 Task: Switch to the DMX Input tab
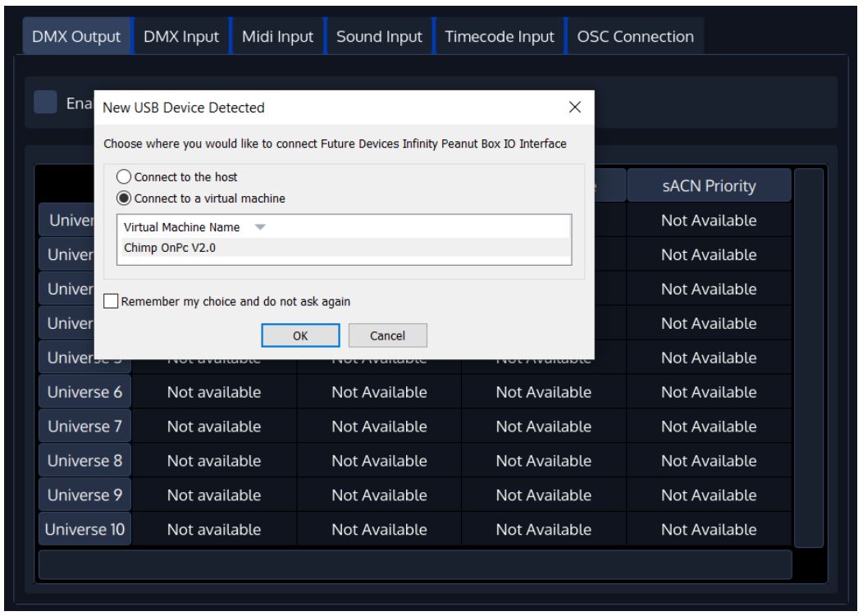[x=181, y=36]
